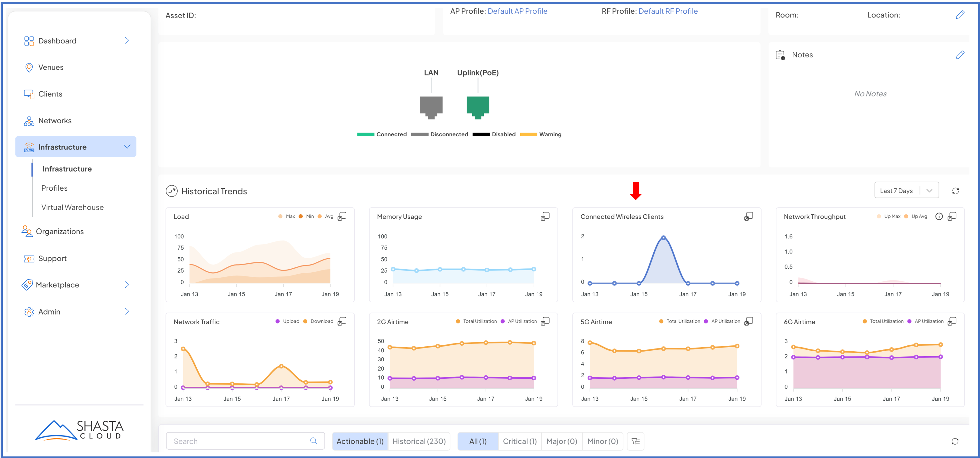Collapse the Infrastructure sidebar menu
This screenshot has height=458, width=980.
coord(127,147)
